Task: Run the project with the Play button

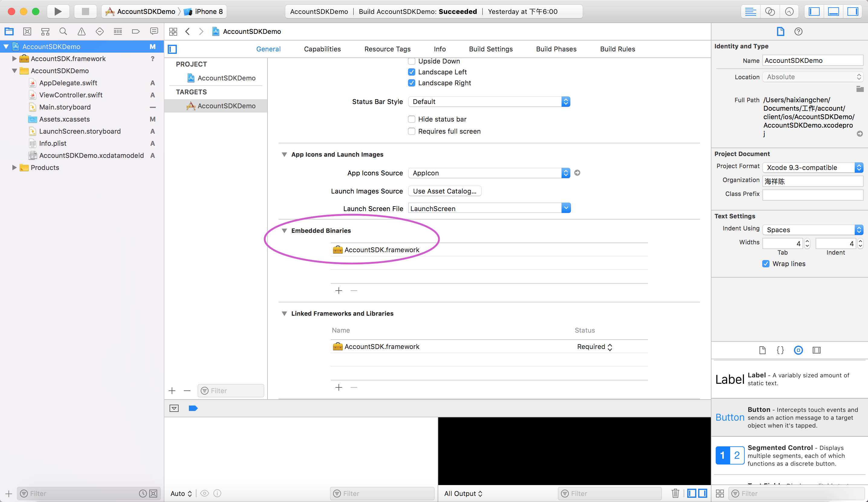Action: 58,11
